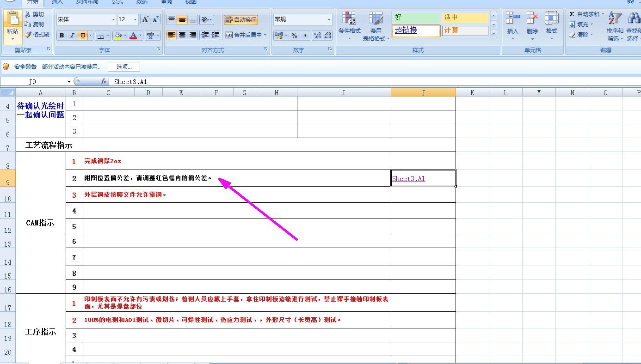Toggle left text alignment

[x=172, y=35]
